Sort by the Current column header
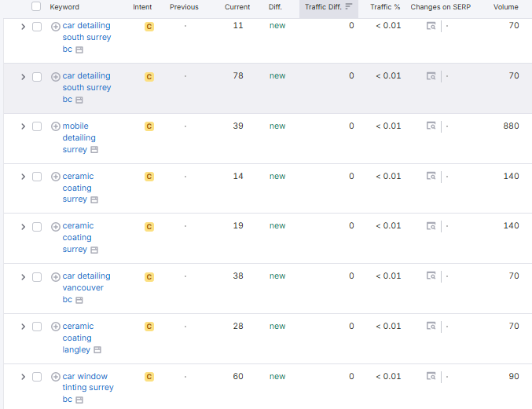This screenshot has width=532, height=409. pyautogui.click(x=237, y=7)
